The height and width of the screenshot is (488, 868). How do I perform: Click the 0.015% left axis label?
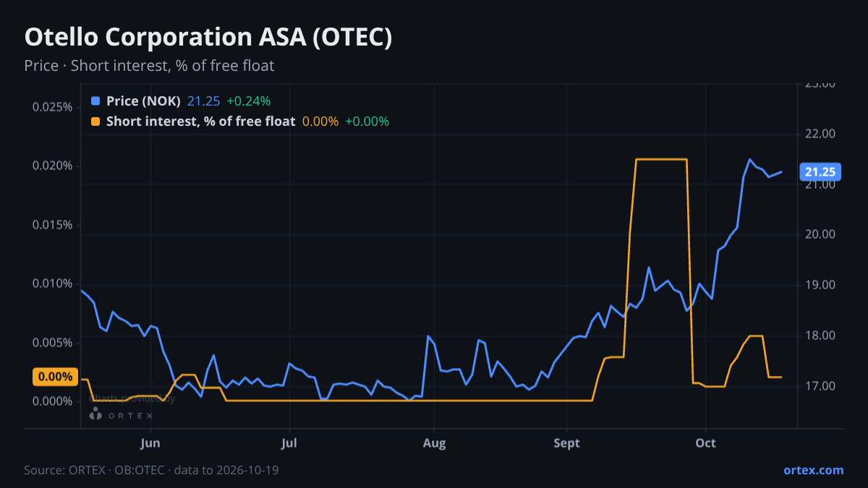click(x=53, y=225)
